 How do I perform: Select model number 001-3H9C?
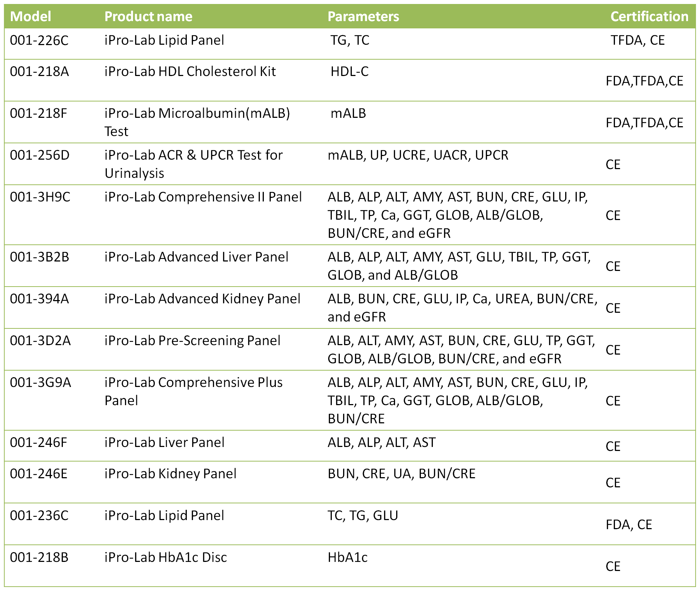(x=40, y=197)
